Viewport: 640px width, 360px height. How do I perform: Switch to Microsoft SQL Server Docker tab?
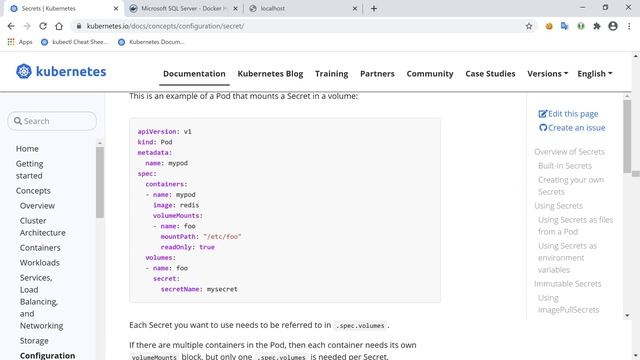pyautogui.click(x=184, y=9)
